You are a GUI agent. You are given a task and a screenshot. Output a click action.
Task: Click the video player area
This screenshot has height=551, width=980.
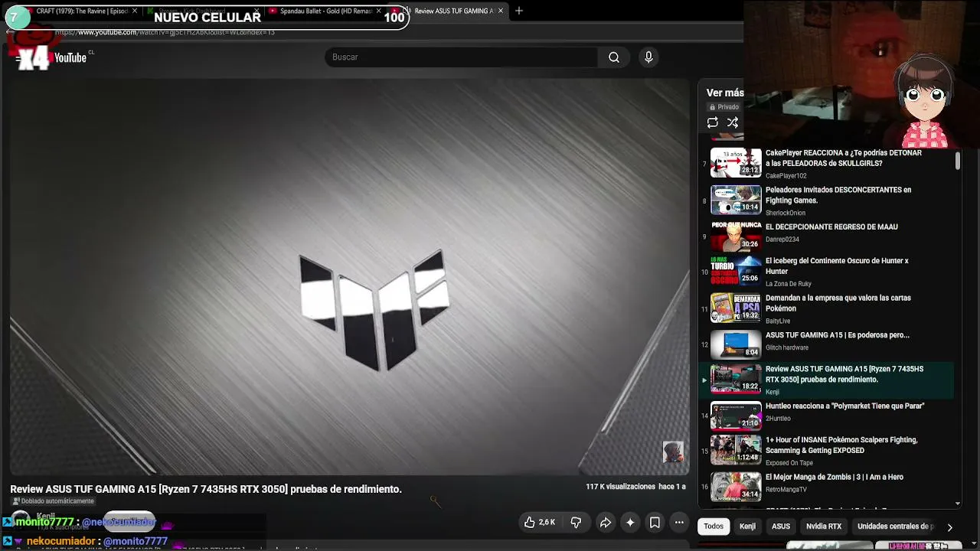coord(349,277)
